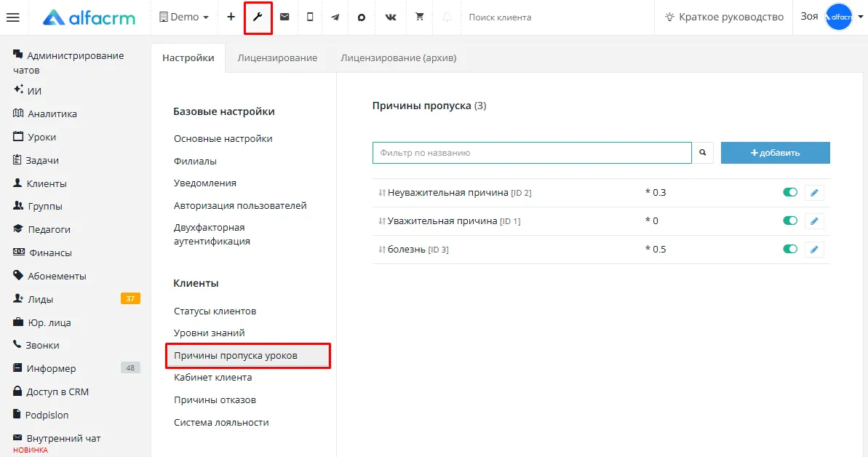The width and height of the screenshot is (868, 457).
Task: Open the hamburger sidebar menu
Action: pyautogui.click(x=12, y=17)
